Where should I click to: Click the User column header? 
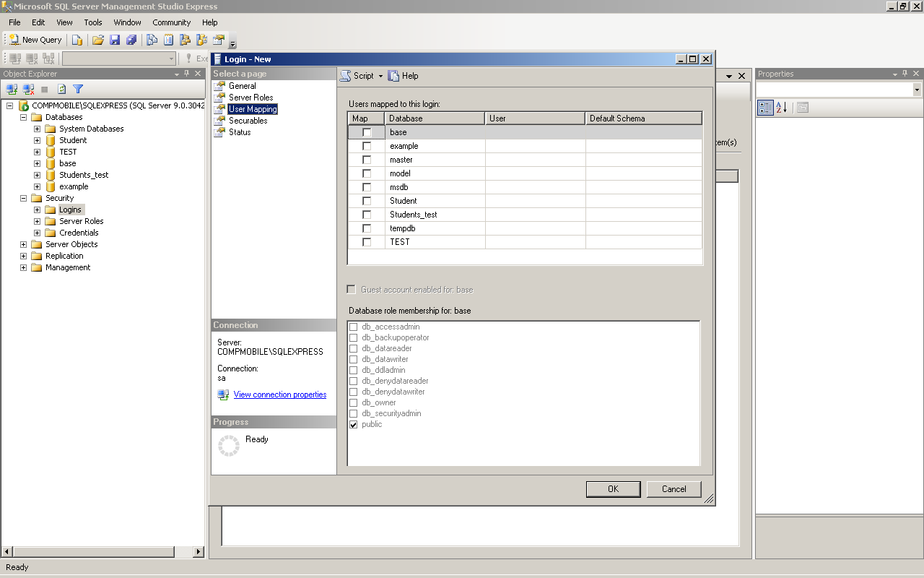535,118
